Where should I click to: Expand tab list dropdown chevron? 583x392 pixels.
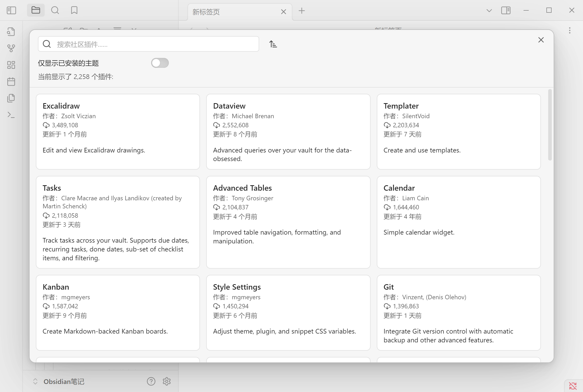point(489,11)
